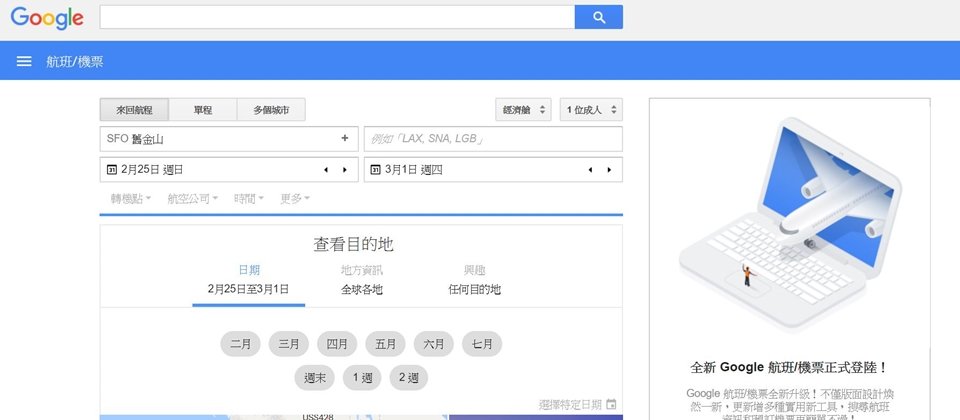960x420 pixels.
Task: Expand 更多 more filters
Action: [x=295, y=198]
